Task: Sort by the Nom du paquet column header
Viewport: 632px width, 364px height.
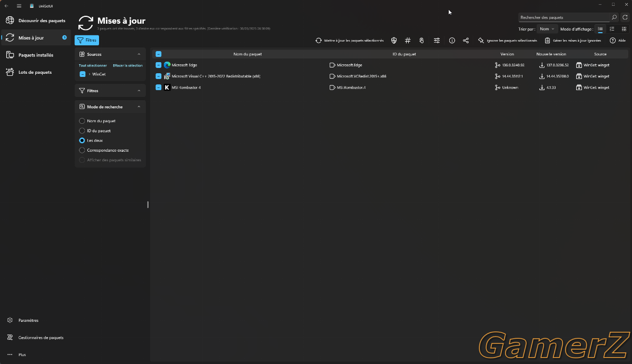Action: point(248,54)
